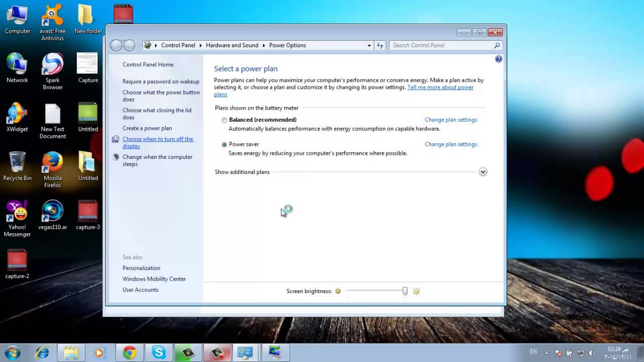The image size is (644, 362).
Task: Select the XWidget desktop shortcut
Action: tap(17, 118)
